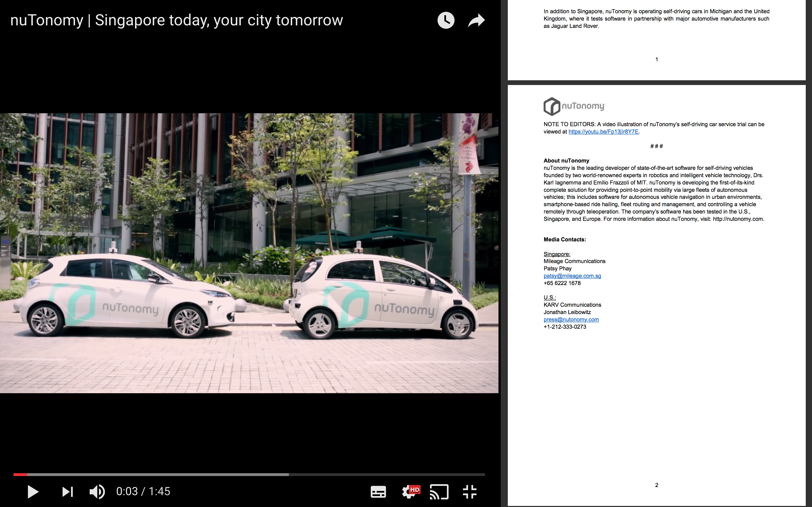Click the About nuTonomy heading
This screenshot has height=507, width=812.
tap(566, 161)
